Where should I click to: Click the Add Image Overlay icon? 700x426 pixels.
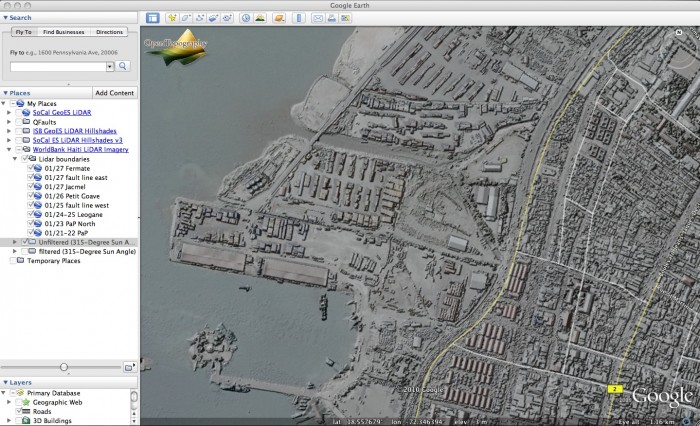click(213, 18)
